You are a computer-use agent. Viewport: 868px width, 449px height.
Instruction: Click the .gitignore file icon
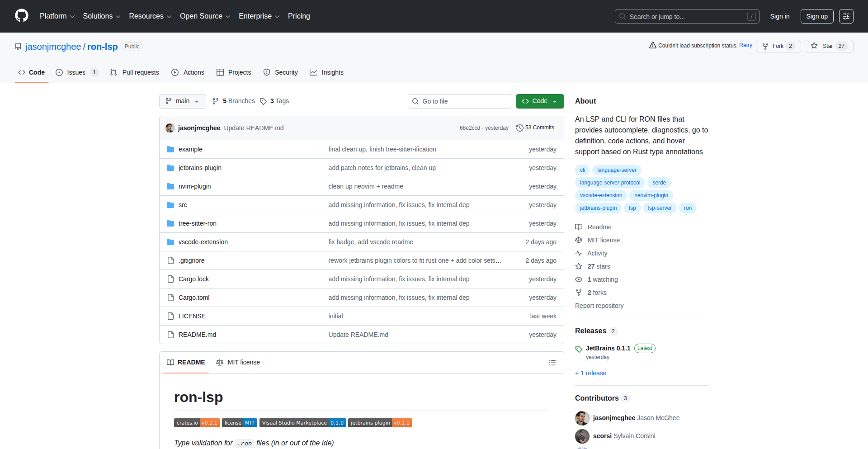tap(170, 260)
